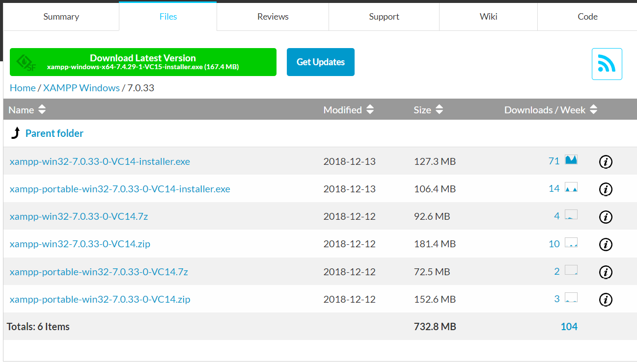The height and width of the screenshot is (364, 637).
Task: Open the Wiki tab
Action: pos(488,17)
